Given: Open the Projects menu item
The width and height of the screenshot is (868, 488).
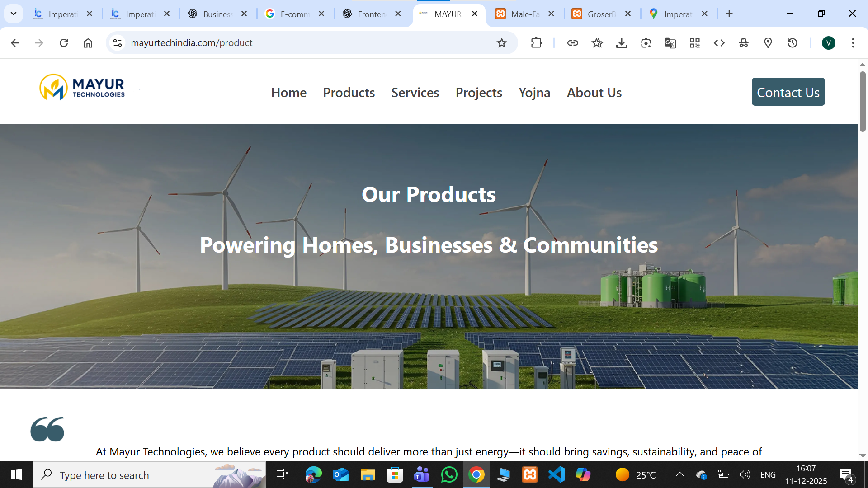Looking at the screenshot, I should [x=479, y=93].
